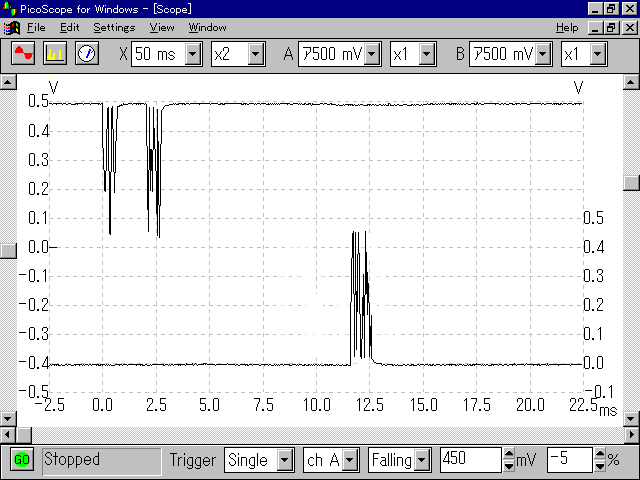The height and width of the screenshot is (480, 640).
Task: Open the View menu
Action: (162, 28)
